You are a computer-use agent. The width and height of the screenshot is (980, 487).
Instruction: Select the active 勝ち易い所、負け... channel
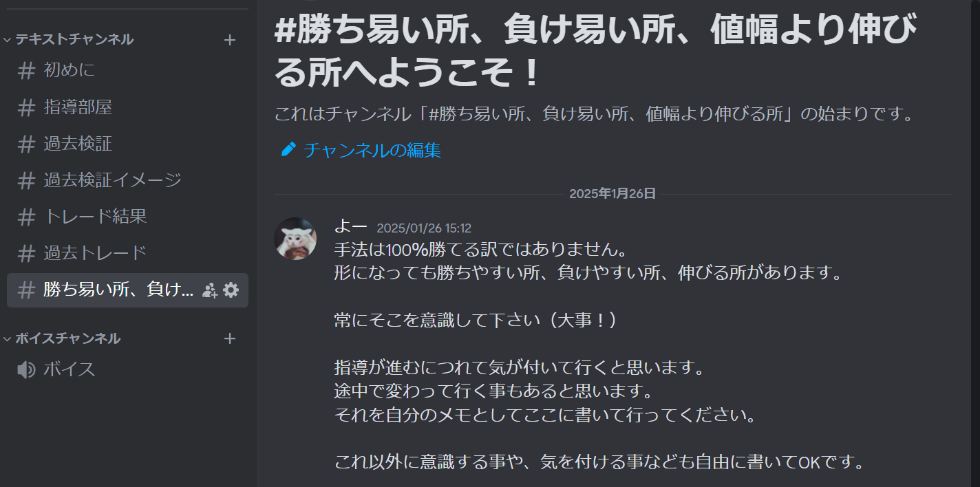[x=127, y=290]
